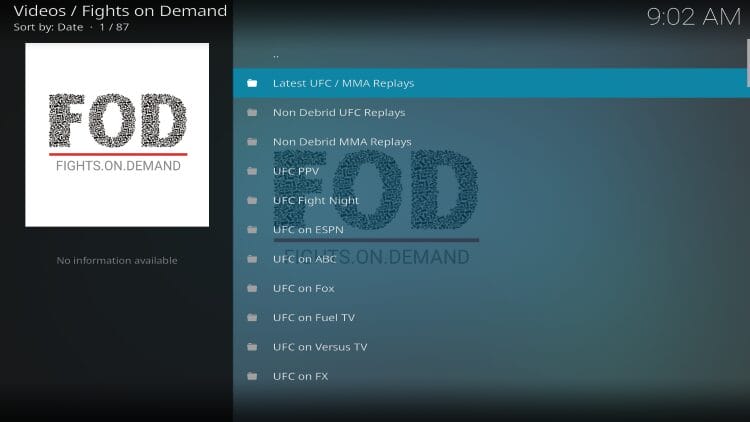The width and height of the screenshot is (750, 422).
Task: Open UFC on FX folder
Action: 491,376
